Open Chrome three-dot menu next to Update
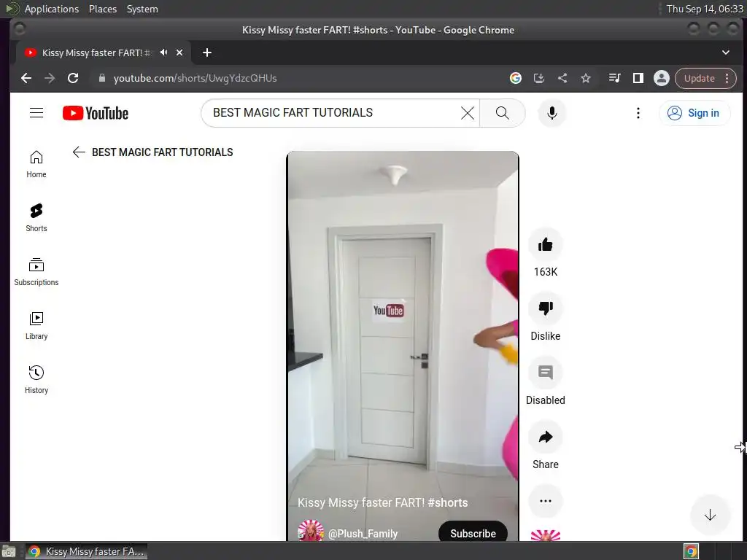The height and width of the screenshot is (560, 747). click(727, 78)
